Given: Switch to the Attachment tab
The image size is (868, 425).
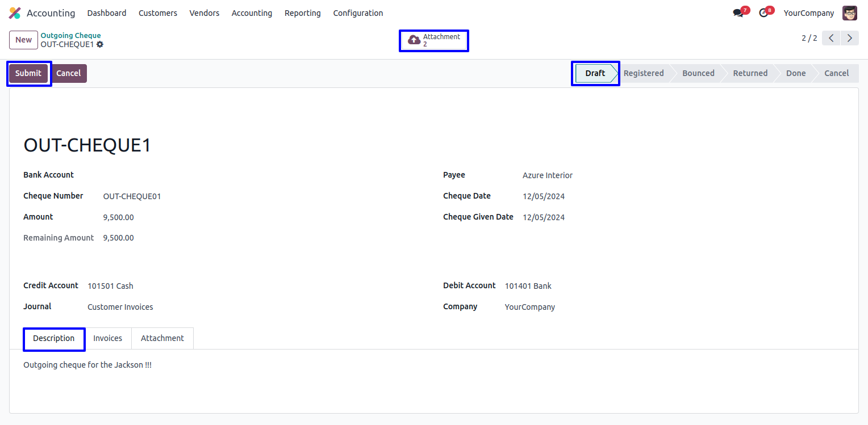Looking at the screenshot, I should pyautogui.click(x=162, y=338).
